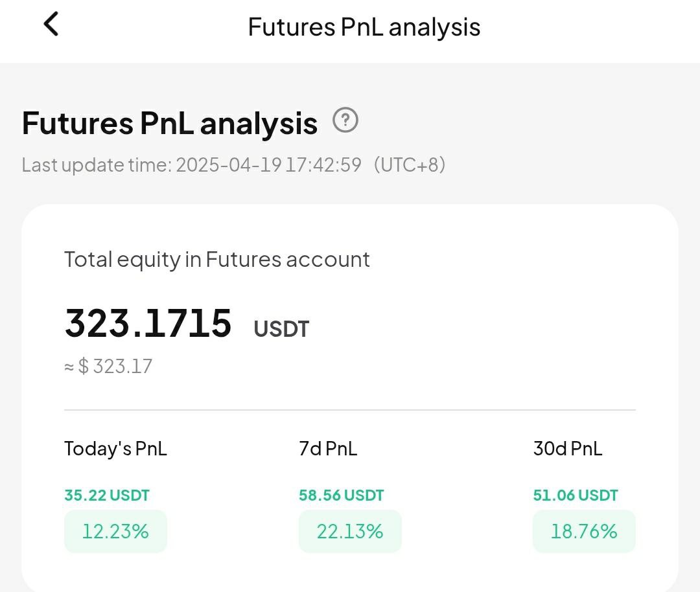Click the divider line under total equity
Viewport: 700px width, 592px height.
pyautogui.click(x=350, y=409)
